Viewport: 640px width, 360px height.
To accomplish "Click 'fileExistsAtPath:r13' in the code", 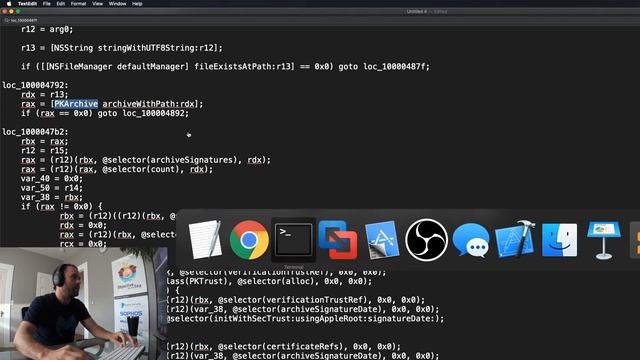I will [x=244, y=67].
